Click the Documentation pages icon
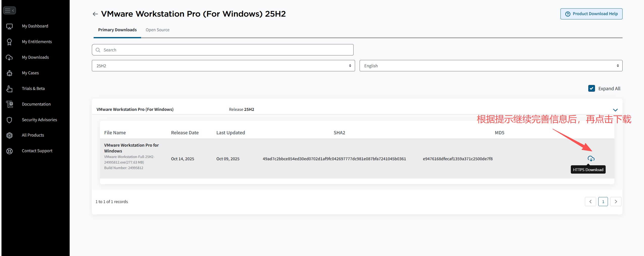 [9, 104]
